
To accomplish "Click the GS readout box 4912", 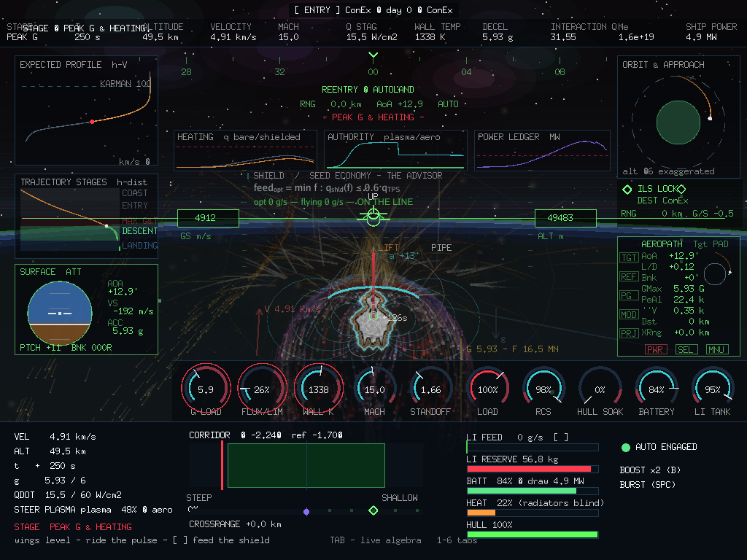I will click(208, 218).
